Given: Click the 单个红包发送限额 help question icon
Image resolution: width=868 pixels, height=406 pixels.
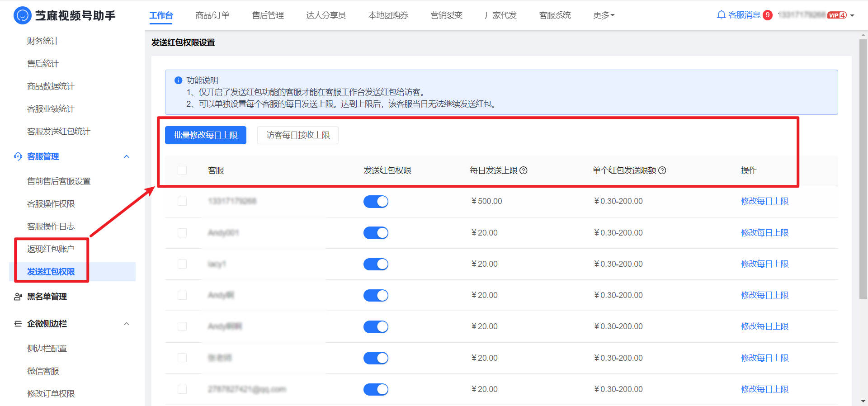Looking at the screenshot, I should (662, 170).
